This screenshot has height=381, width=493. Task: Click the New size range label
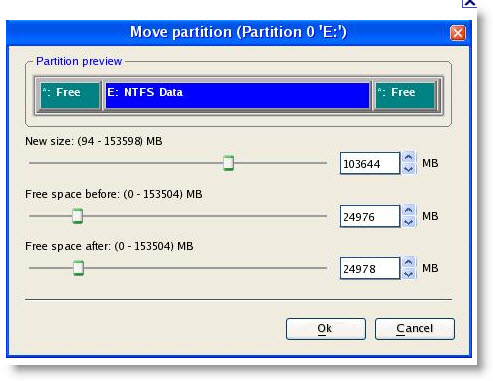94,141
